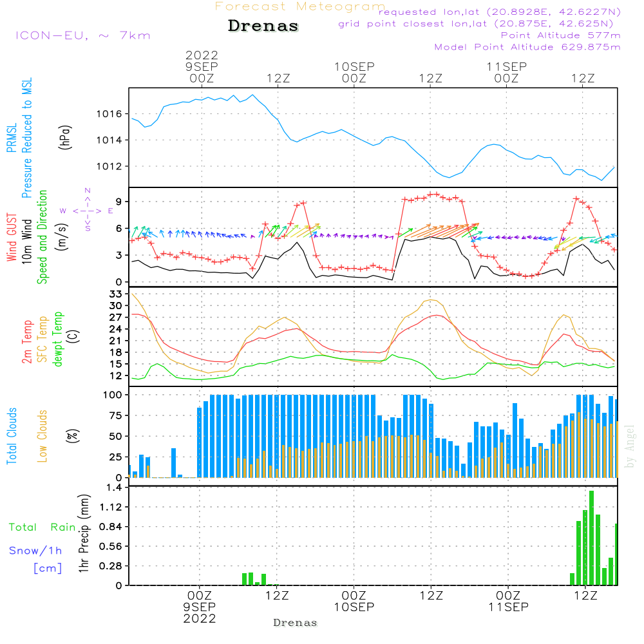The width and height of the screenshot is (644, 644).
Task: Click the requested lon,lat coordinates text
Action: pyautogui.click(x=499, y=12)
